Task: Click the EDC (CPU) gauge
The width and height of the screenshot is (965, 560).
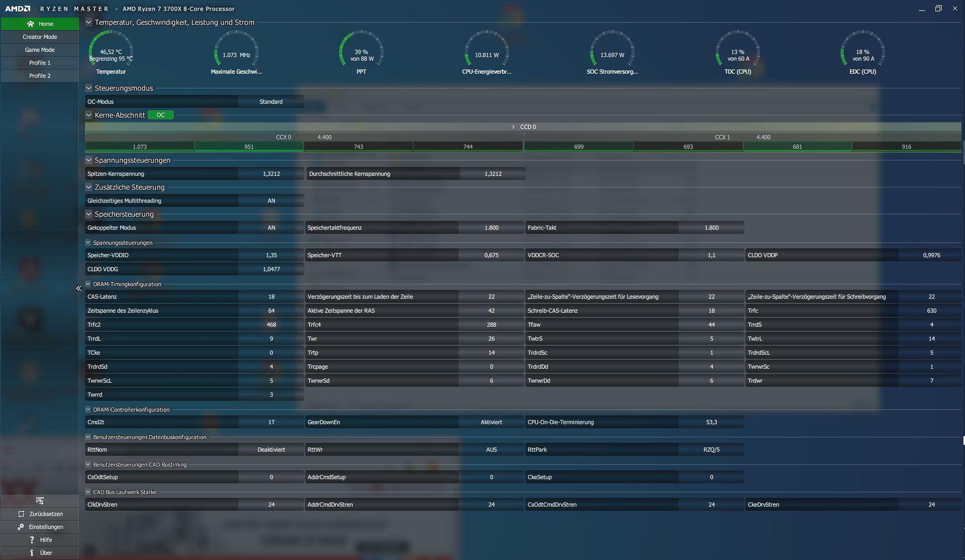Action: (863, 52)
